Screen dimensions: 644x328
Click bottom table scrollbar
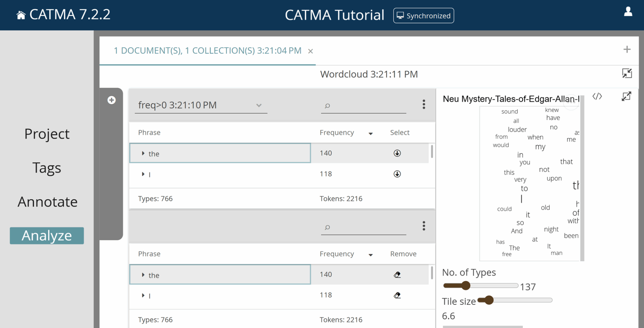(x=432, y=273)
